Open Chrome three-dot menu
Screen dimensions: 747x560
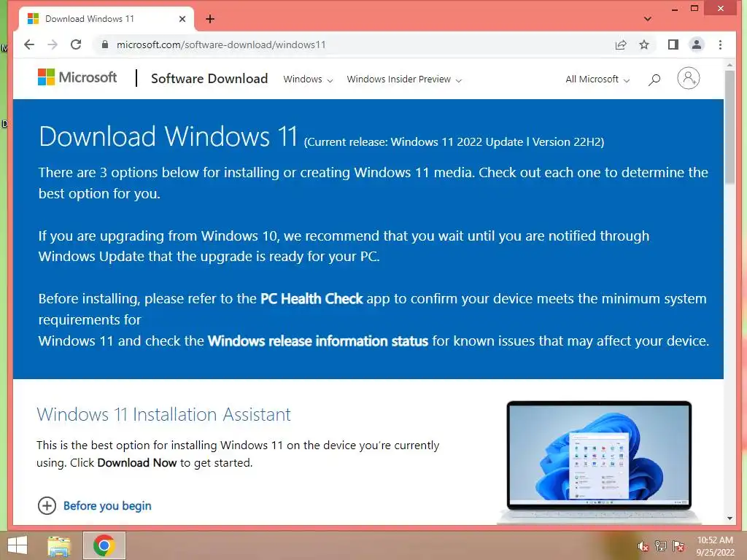tap(720, 44)
